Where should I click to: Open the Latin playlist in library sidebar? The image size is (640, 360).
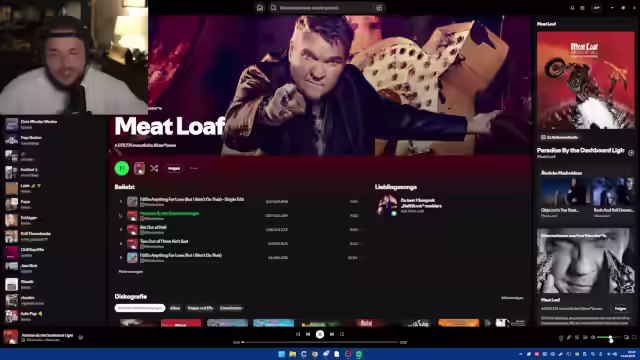point(55,188)
